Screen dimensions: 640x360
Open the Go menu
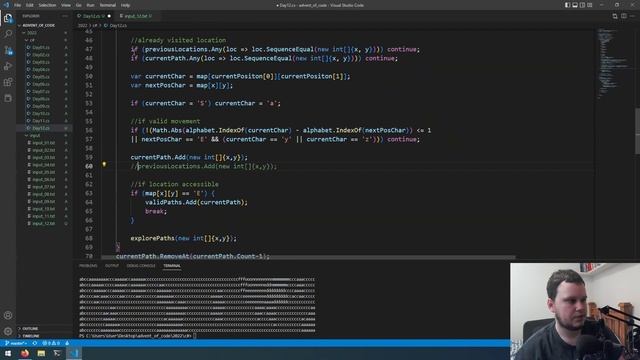click(79, 5)
